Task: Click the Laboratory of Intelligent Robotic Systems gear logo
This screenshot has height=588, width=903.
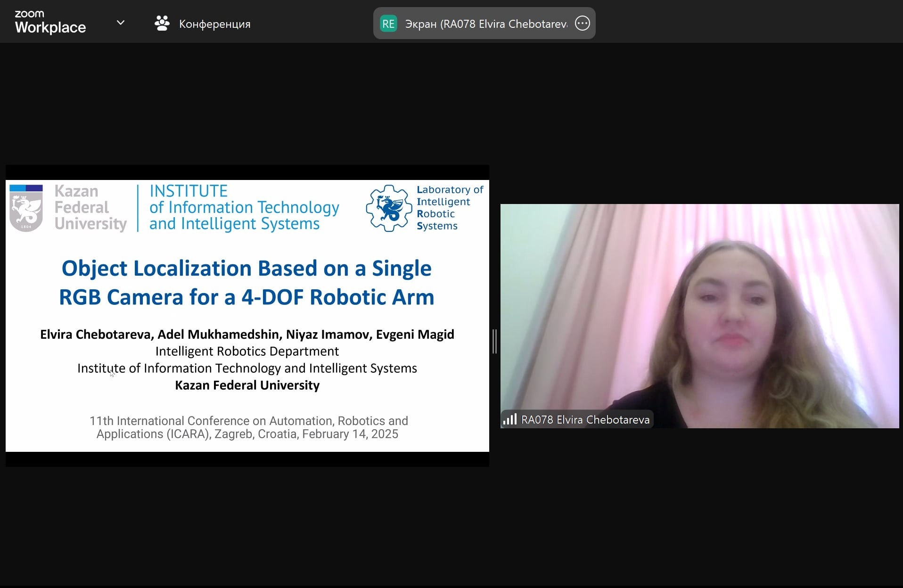Action: pyautogui.click(x=389, y=208)
